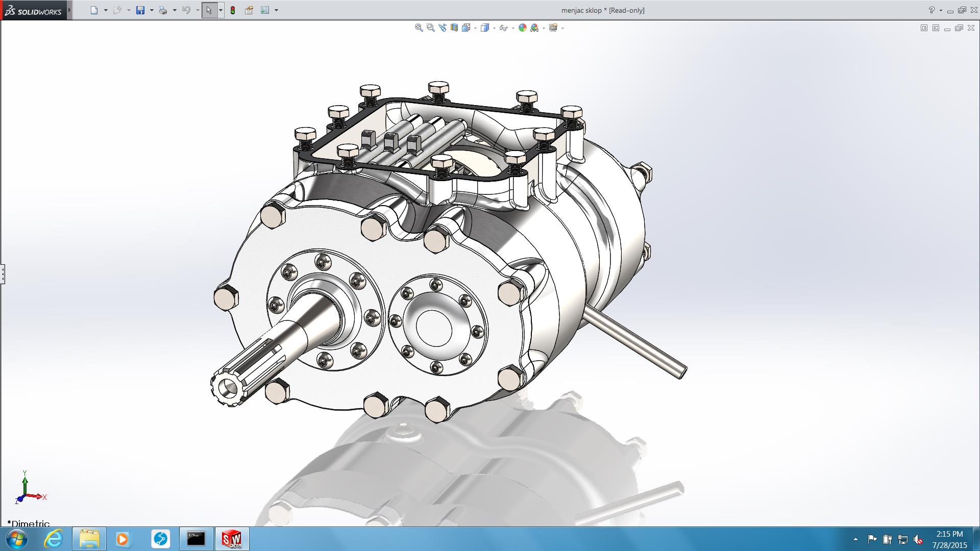The width and height of the screenshot is (980, 551).
Task: Expand the View Orientation dropdown arrow
Action: tap(475, 28)
